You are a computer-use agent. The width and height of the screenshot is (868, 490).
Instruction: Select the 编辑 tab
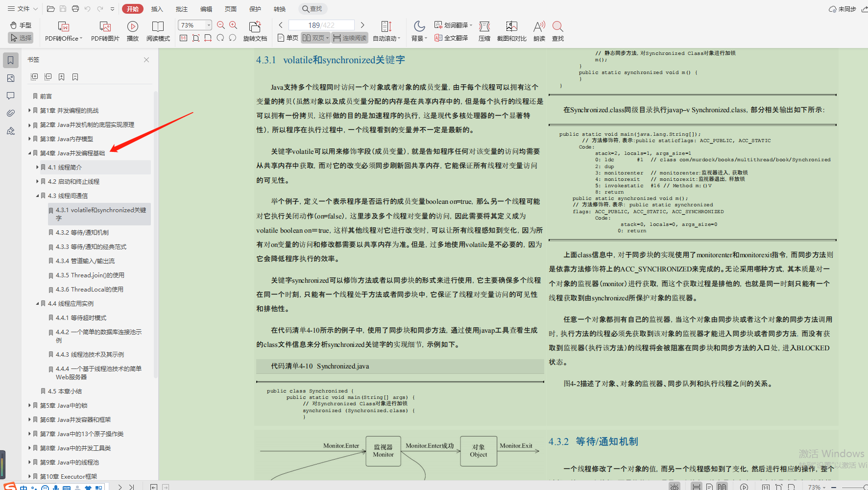206,9
